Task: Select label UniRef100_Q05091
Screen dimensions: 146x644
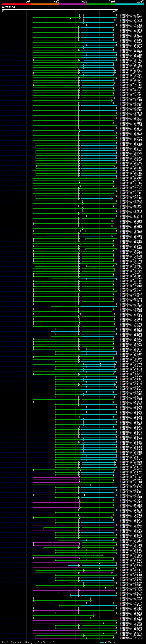Action: 131,40
